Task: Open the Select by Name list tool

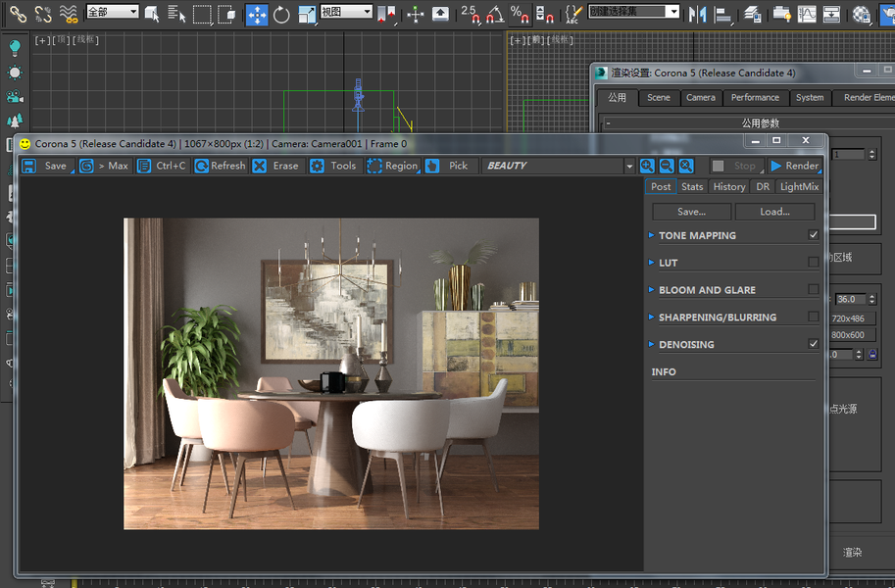Action: click(x=177, y=14)
